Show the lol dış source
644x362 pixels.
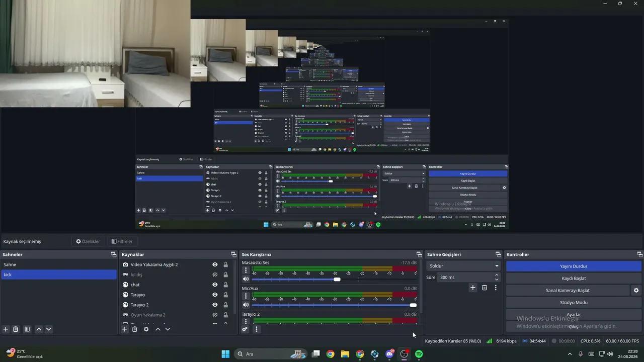click(215, 275)
